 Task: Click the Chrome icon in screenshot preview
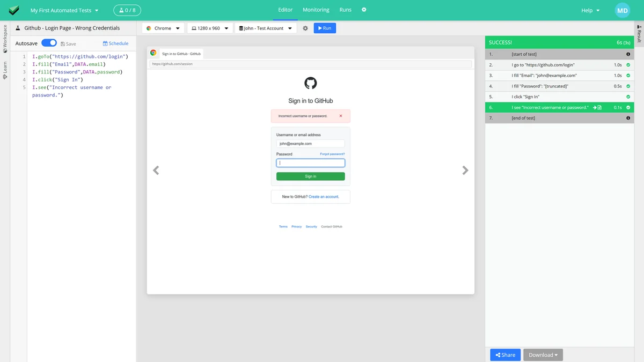(153, 53)
